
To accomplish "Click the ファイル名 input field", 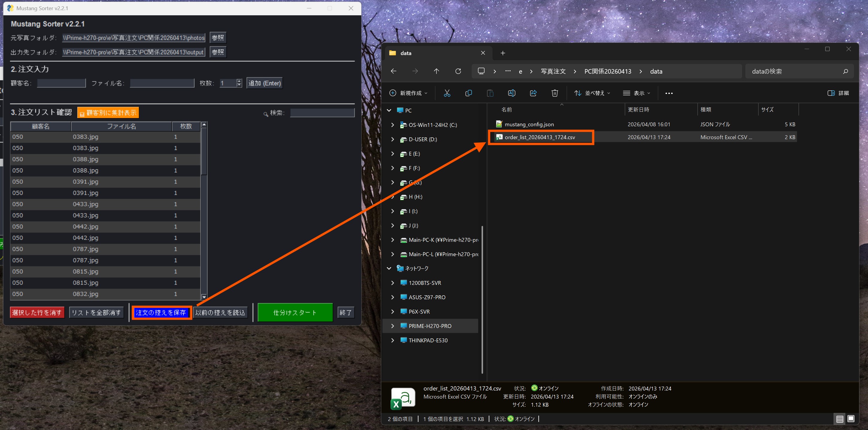I will (x=162, y=83).
